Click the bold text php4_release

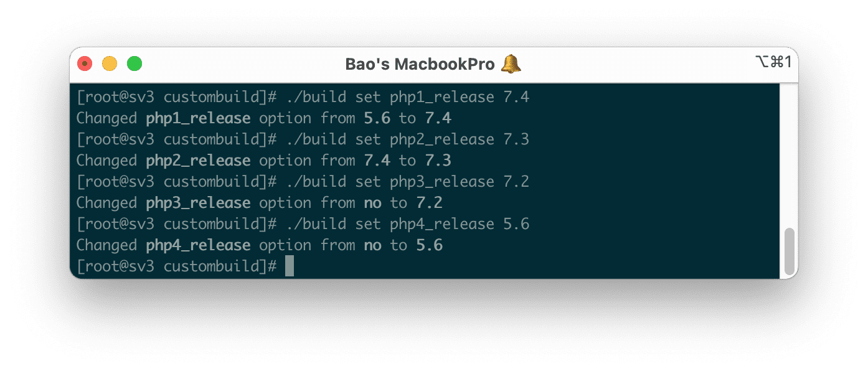tap(199, 245)
